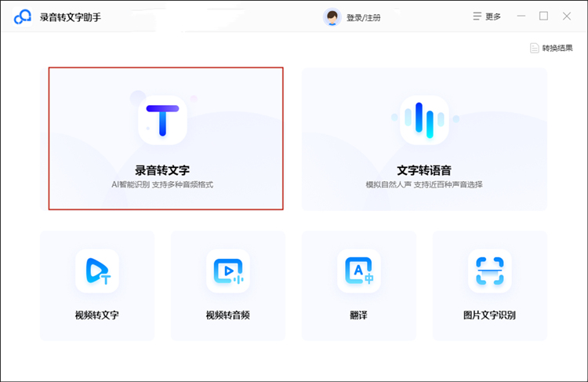
Task: Open 登录/注册 login link
Action: (363, 17)
